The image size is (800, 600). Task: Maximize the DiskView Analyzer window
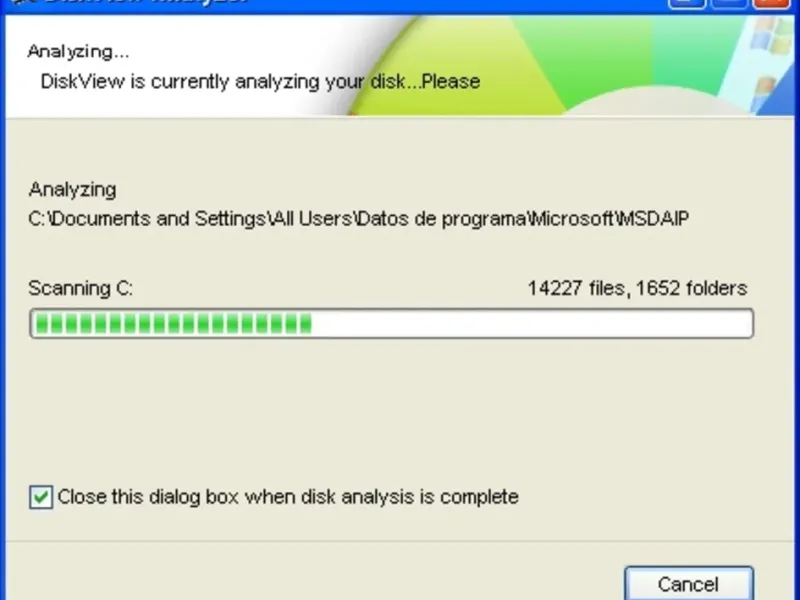pos(729,3)
